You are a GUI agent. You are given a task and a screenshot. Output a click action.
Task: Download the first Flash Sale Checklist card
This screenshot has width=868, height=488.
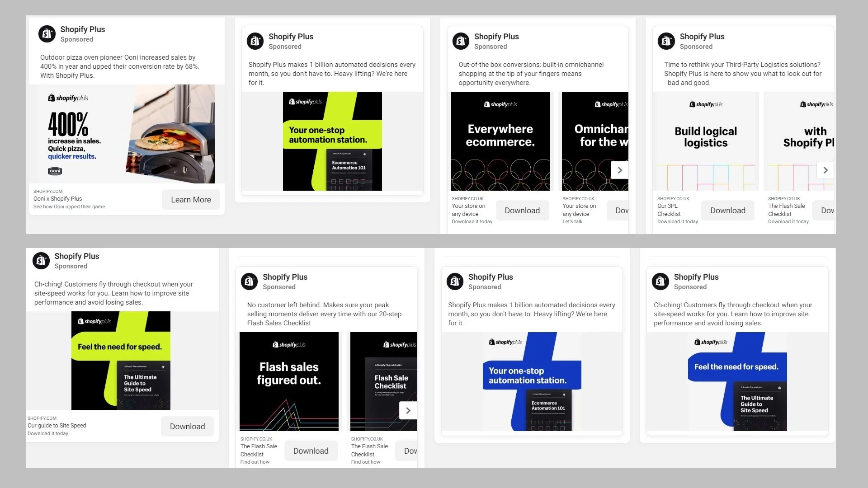tap(311, 451)
